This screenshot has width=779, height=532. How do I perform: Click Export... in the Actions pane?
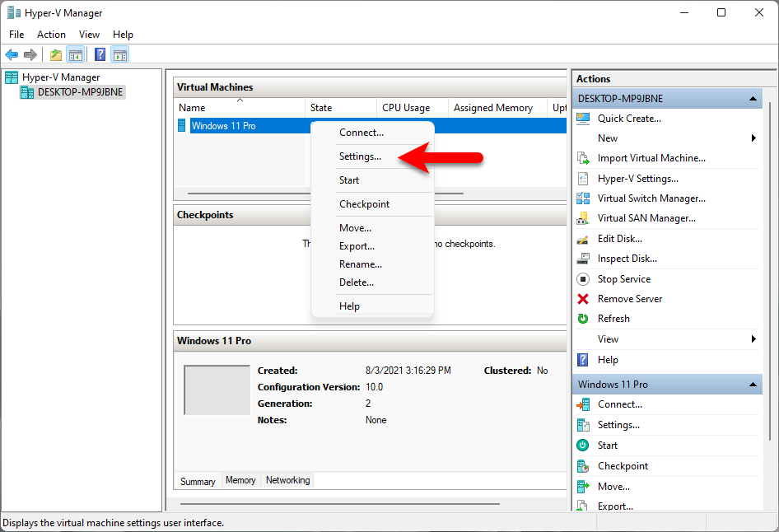click(x=615, y=506)
